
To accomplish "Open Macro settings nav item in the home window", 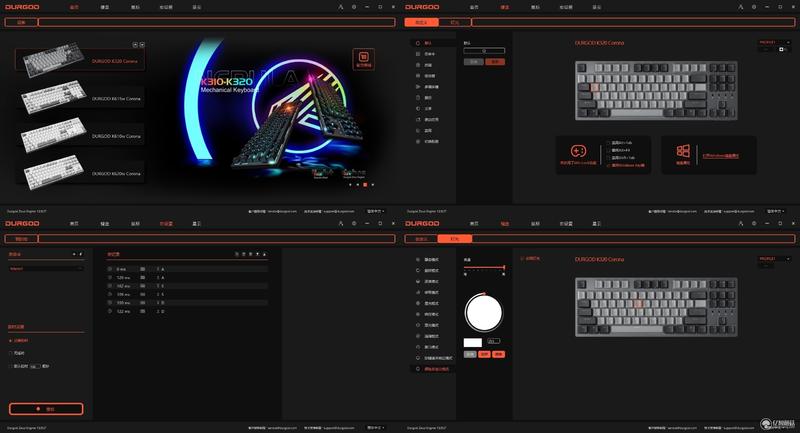I will [166, 7].
